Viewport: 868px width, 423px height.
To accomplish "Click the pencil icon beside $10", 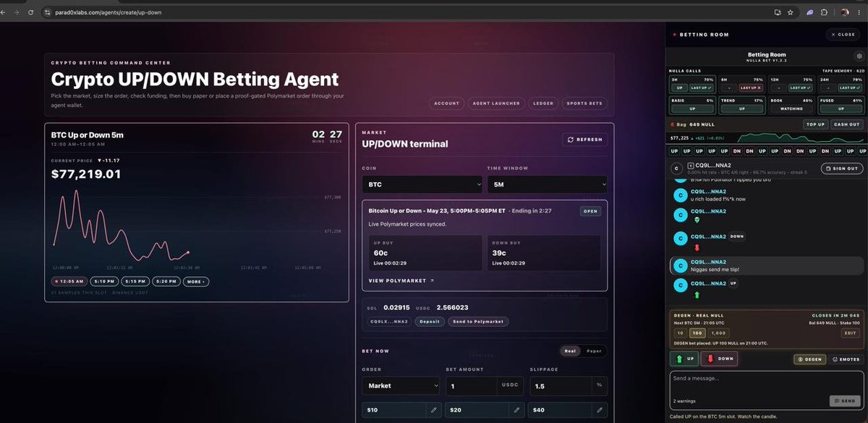I will pos(434,410).
